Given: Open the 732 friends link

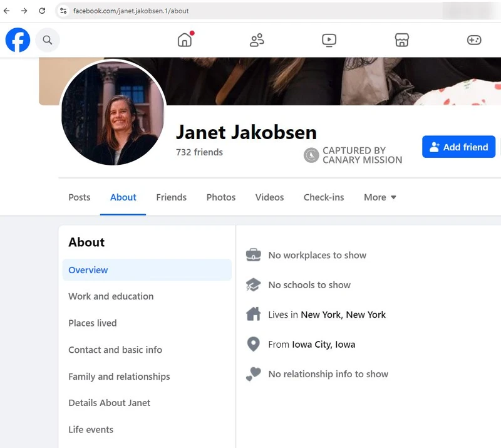Looking at the screenshot, I should click(x=199, y=152).
